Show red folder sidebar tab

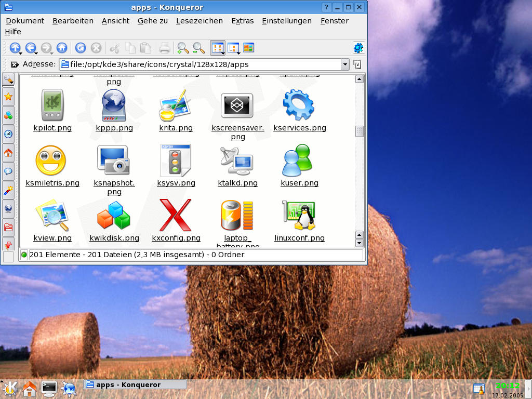(8, 227)
